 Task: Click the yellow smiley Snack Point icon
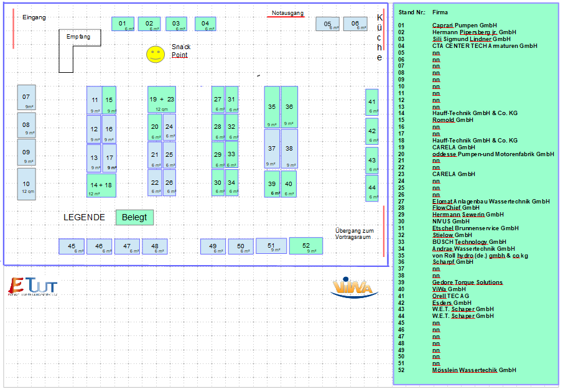point(156,54)
